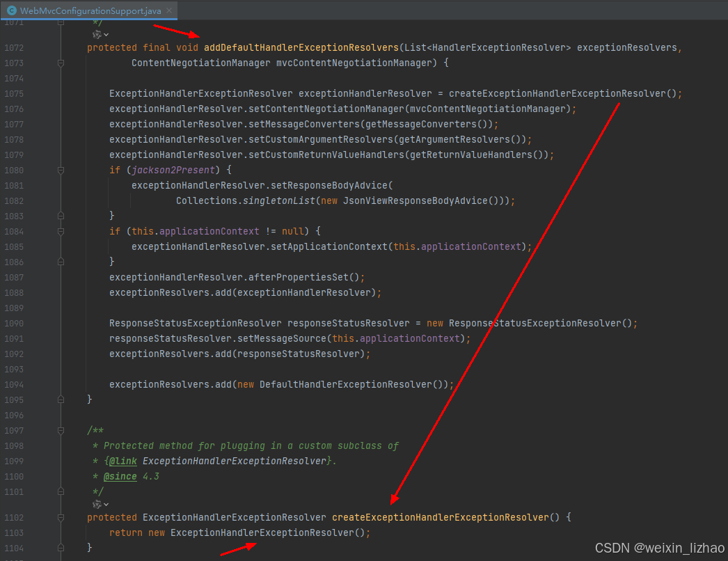The height and width of the screenshot is (561, 728).
Task: Open the inheritors gutter icon above line 1102
Action: coord(100,505)
